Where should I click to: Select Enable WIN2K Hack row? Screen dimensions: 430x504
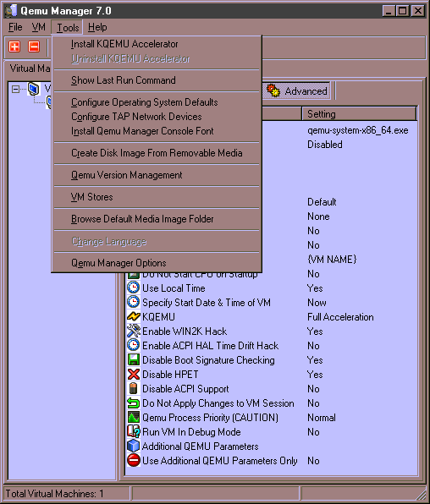click(x=272, y=331)
